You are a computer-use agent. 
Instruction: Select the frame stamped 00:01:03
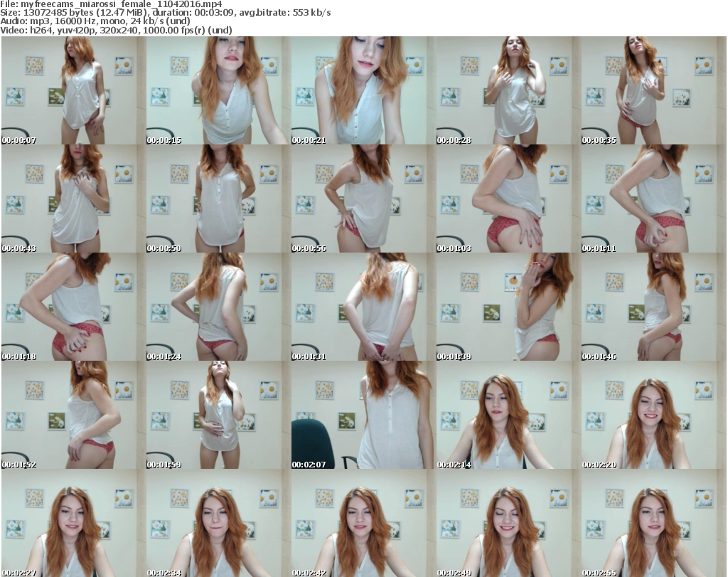(x=508, y=198)
